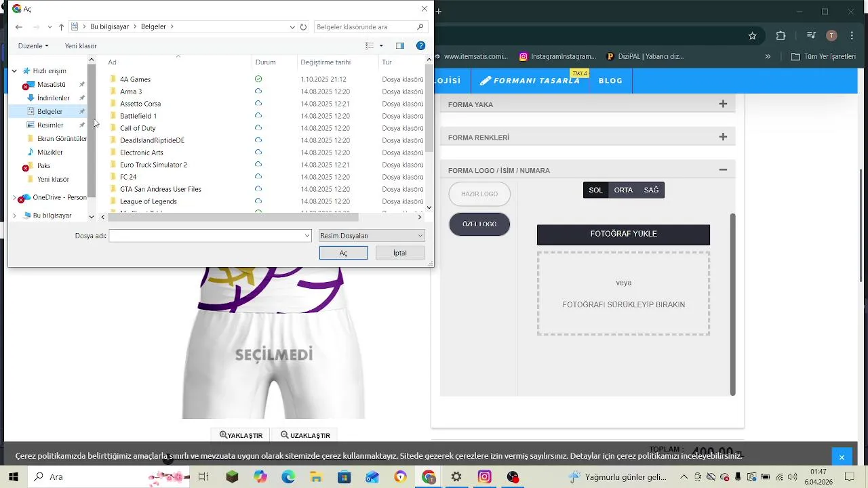Click the Aç button
The width and height of the screenshot is (868, 488).
(x=343, y=253)
